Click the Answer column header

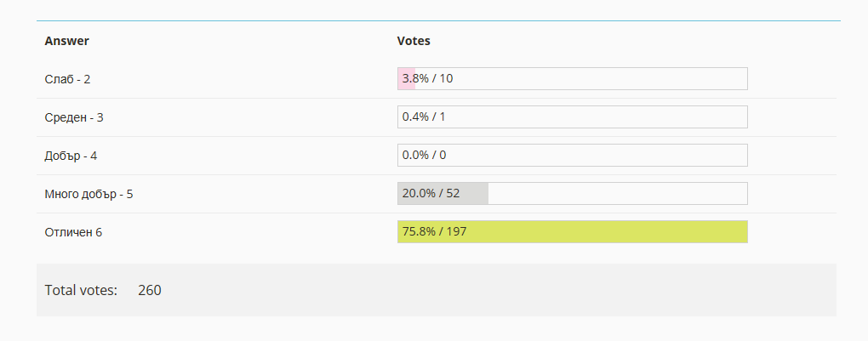pyautogui.click(x=66, y=41)
